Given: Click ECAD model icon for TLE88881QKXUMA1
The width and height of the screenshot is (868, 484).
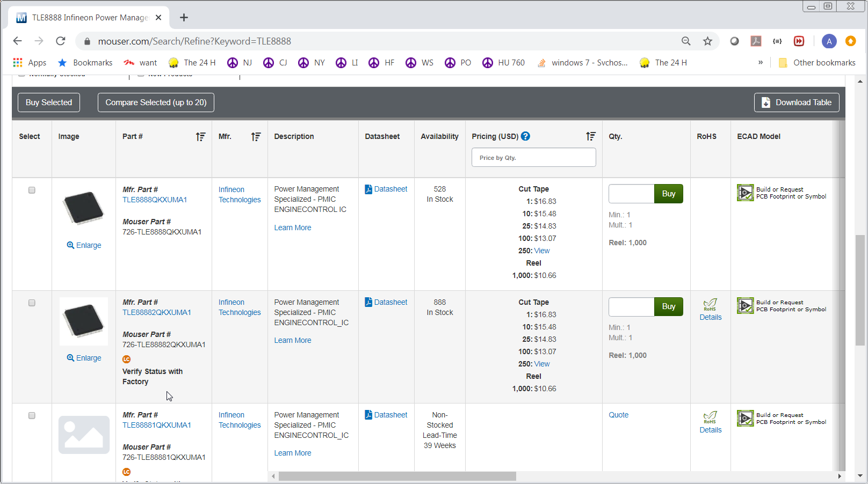Looking at the screenshot, I should [746, 419].
